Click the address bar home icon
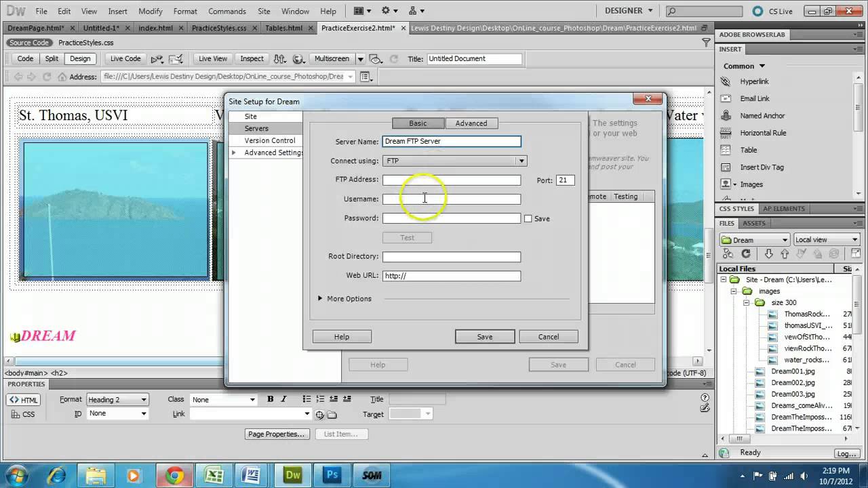The width and height of the screenshot is (868, 488). 62,77
